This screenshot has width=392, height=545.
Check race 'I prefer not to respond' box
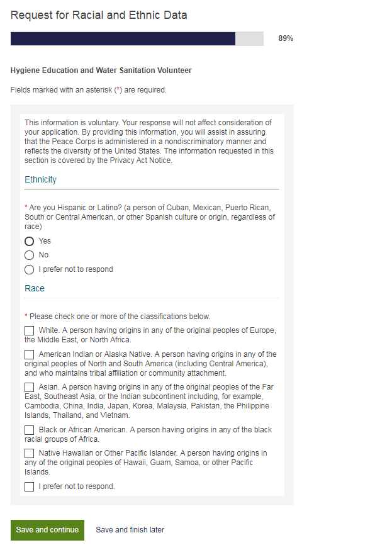click(30, 486)
